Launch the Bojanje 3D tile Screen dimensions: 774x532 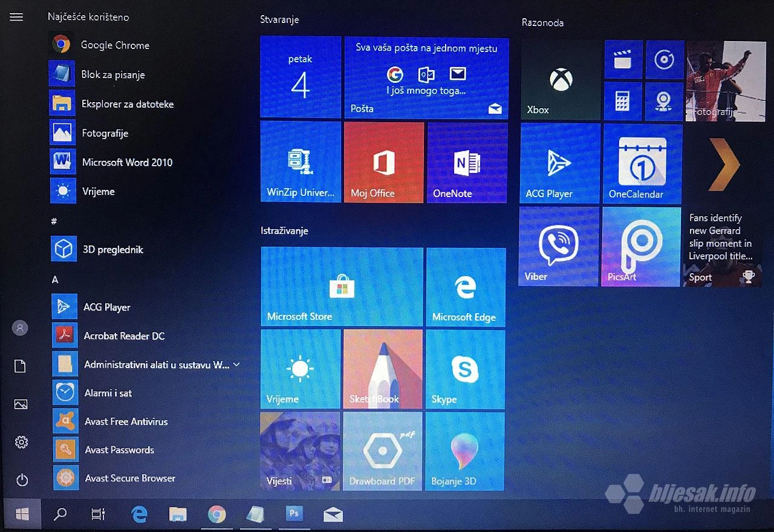coord(464,451)
